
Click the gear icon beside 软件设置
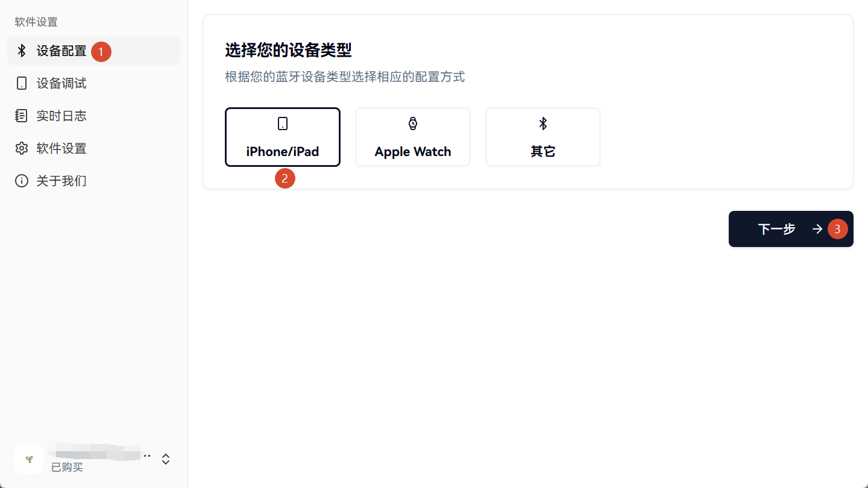22,148
